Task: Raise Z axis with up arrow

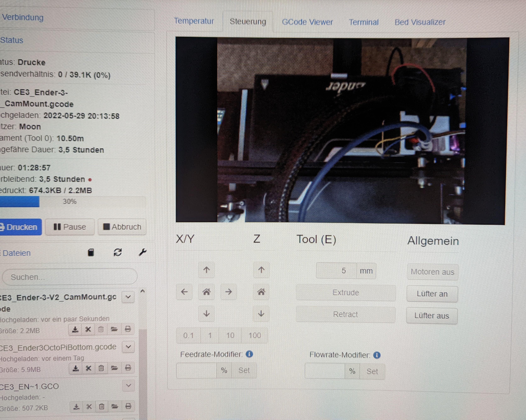Action: [x=261, y=270]
